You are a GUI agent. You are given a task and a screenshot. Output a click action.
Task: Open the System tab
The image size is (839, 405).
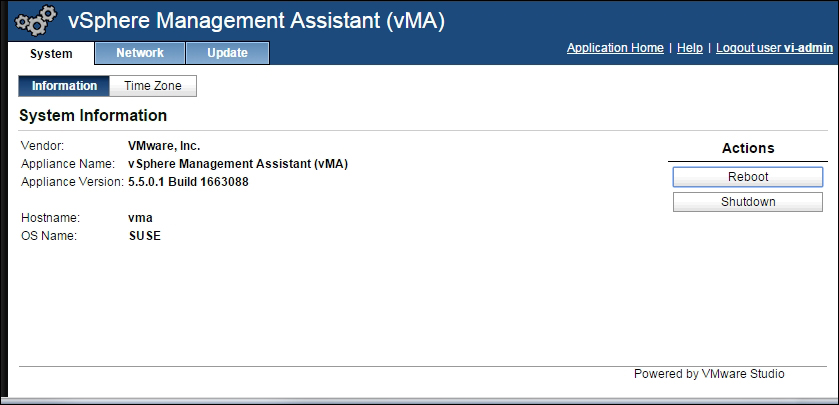51,54
